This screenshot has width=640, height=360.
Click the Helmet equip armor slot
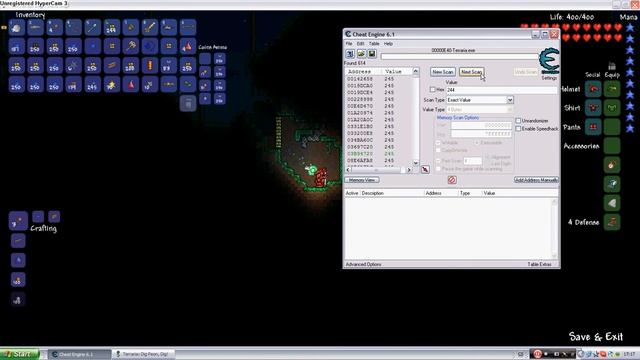[x=612, y=89]
